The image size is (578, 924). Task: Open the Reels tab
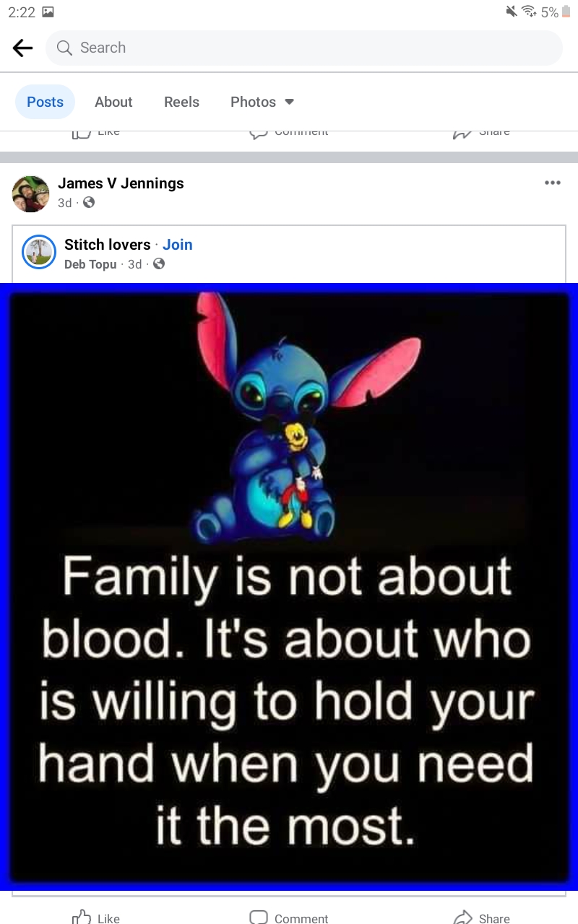click(181, 102)
